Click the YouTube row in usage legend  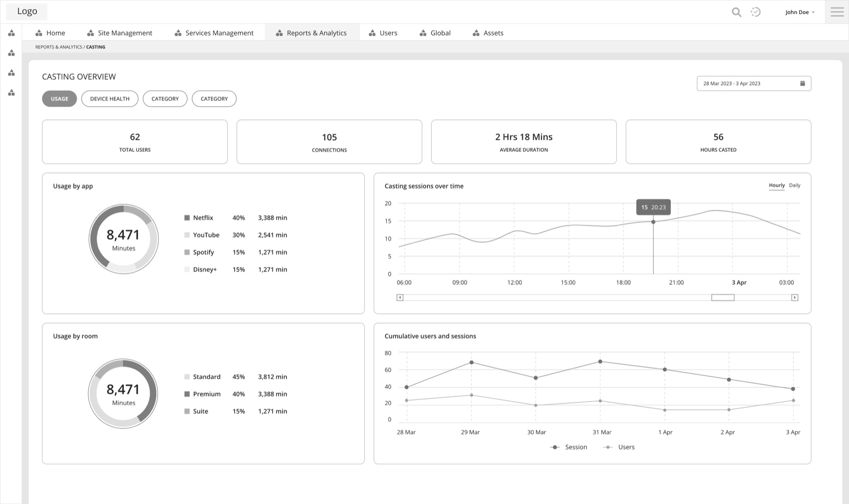point(236,235)
